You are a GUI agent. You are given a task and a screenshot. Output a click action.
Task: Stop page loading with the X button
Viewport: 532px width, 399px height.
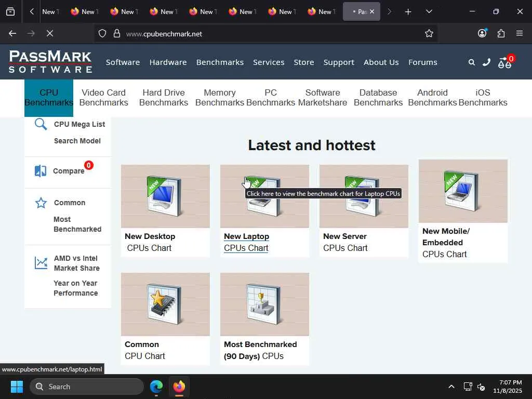tap(49, 34)
